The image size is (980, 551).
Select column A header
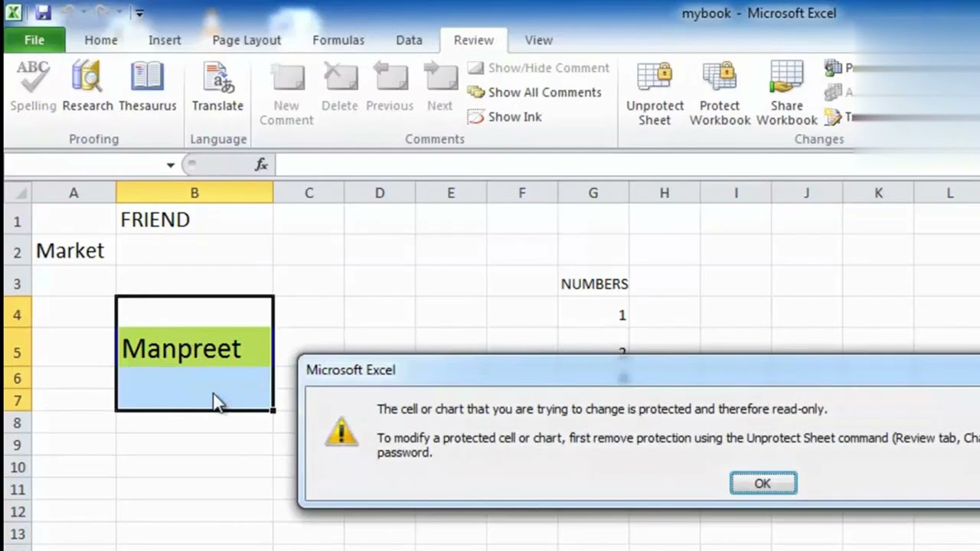pos(73,194)
